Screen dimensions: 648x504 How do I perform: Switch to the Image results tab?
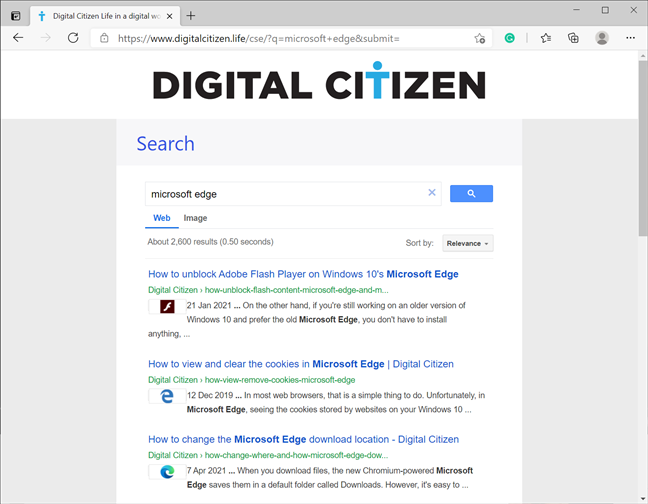coord(195,218)
